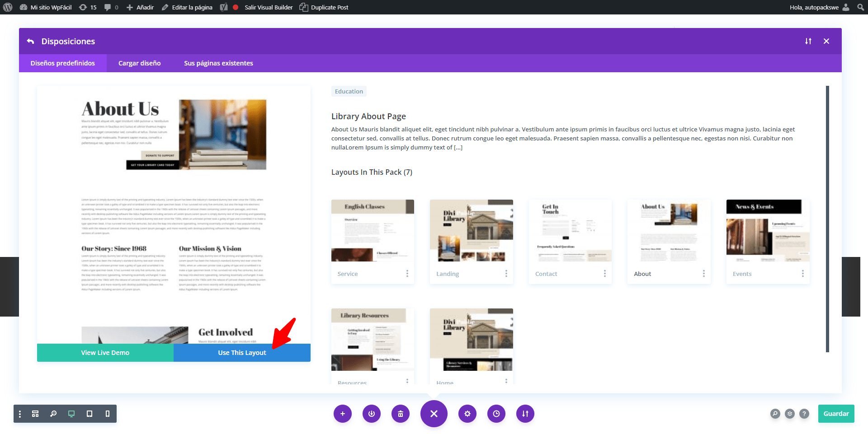Viewport: 868px width, 434px height.
Task: Click the Library About Page title
Action: coord(368,117)
